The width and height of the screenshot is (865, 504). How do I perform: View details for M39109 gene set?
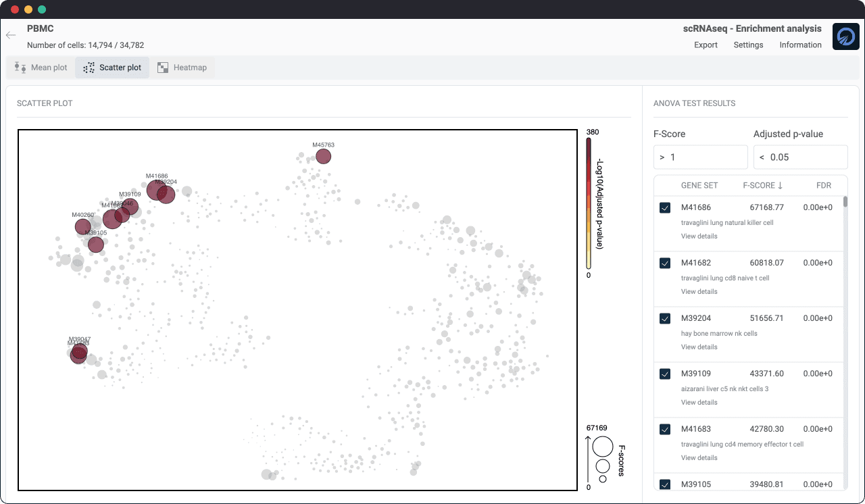point(699,403)
